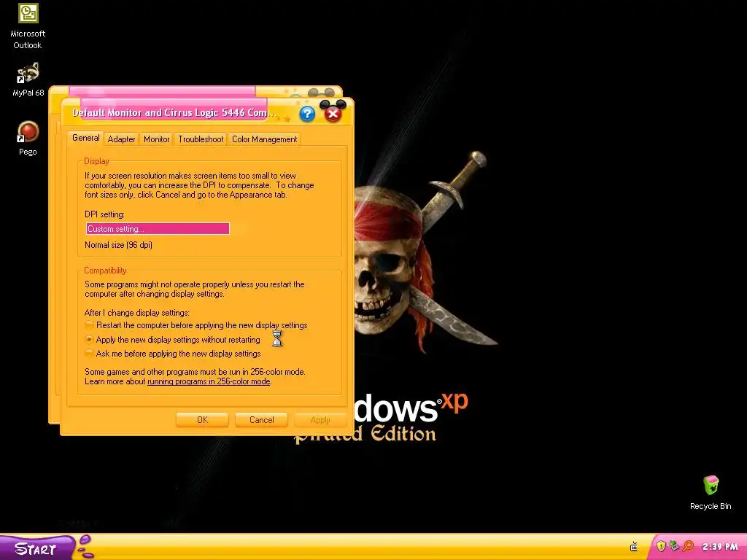Screen dimensions: 747x560
Task: Click the Normal size (96 dpi) text
Action: click(x=118, y=245)
